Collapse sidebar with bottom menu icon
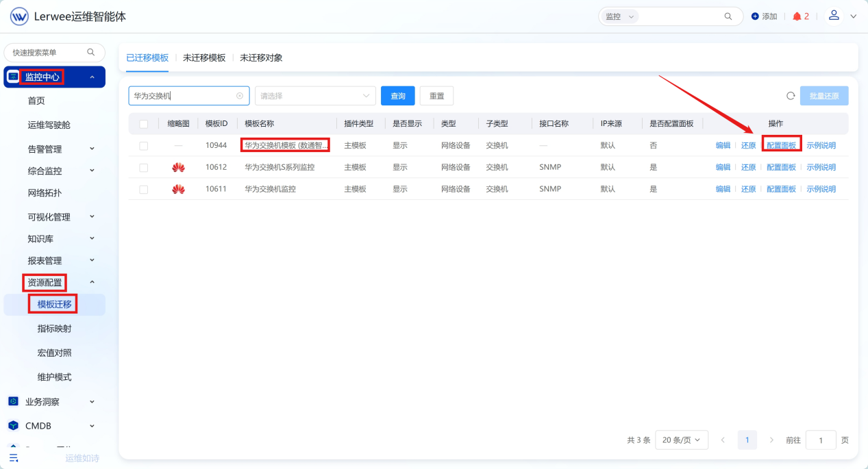The height and width of the screenshot is (469, 868). click(x=14, y=458)
